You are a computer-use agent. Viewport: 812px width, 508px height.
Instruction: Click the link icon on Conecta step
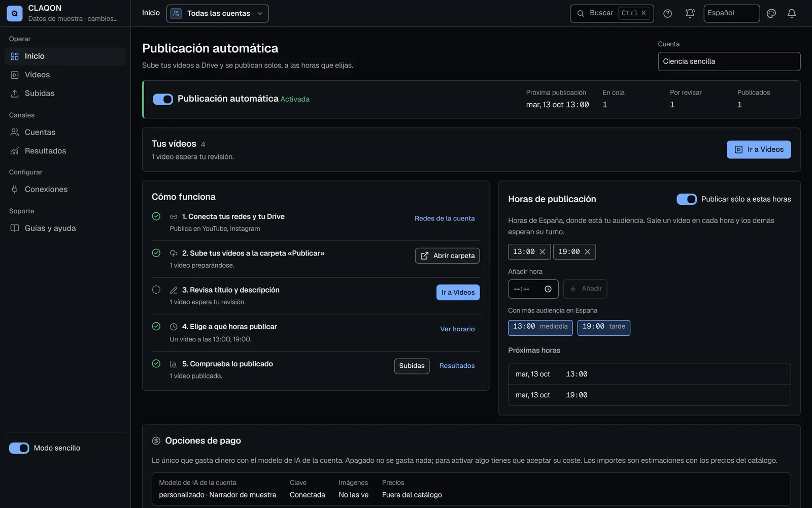tap(174, 217)
